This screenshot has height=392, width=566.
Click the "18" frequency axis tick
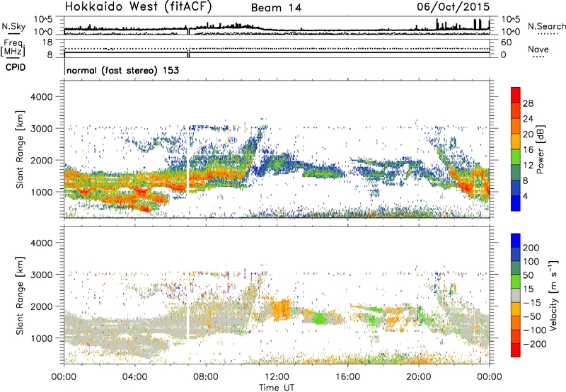(47, 42)
